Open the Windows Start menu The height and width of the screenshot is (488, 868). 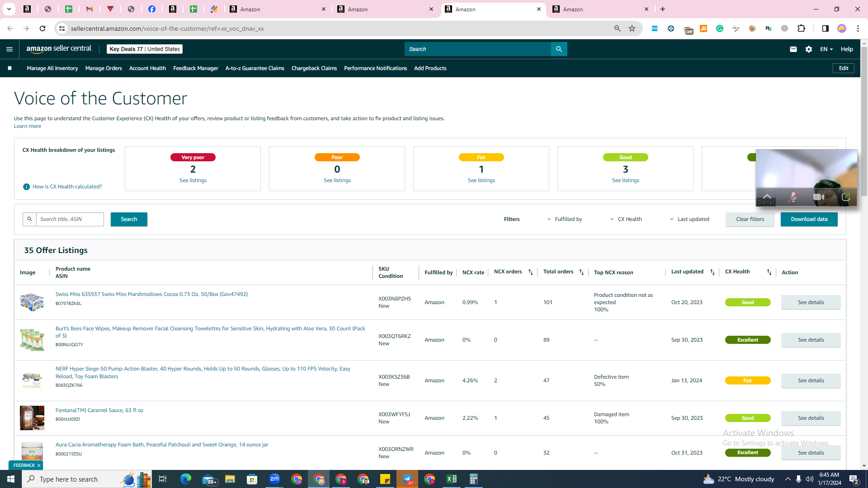[11, 479]
